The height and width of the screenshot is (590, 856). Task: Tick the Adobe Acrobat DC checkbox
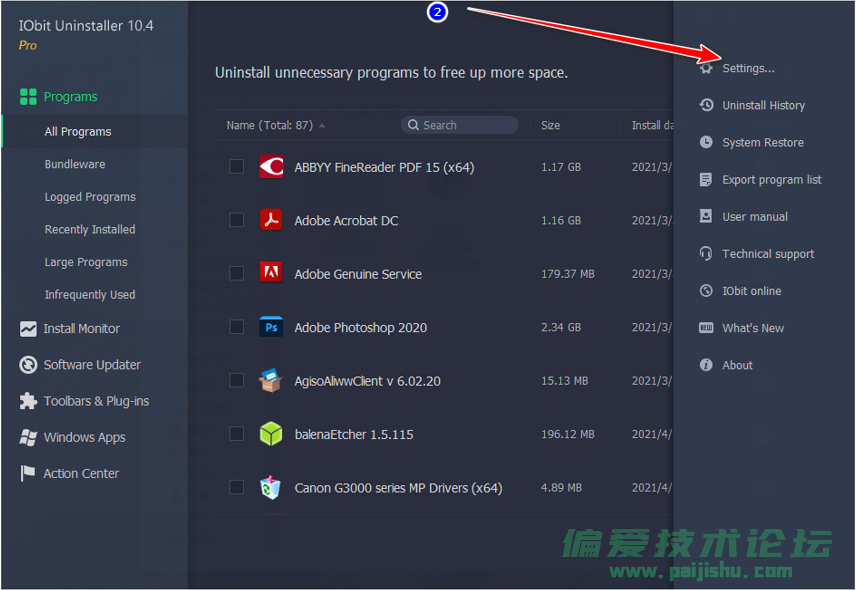click(237, 220)
